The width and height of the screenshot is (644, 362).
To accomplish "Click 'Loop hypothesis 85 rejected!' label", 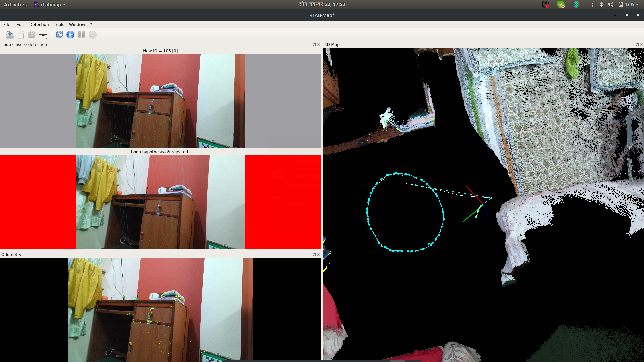I will [160, 152].
